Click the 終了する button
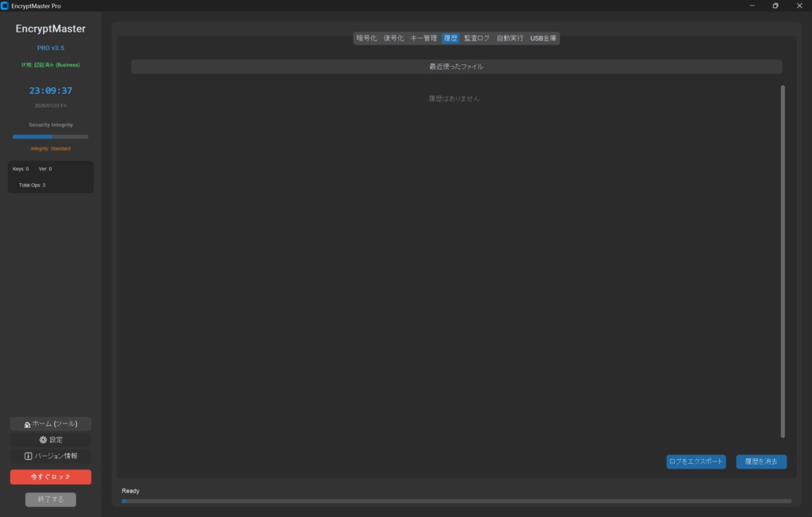The image size is (812, 517). click(49, 499)
